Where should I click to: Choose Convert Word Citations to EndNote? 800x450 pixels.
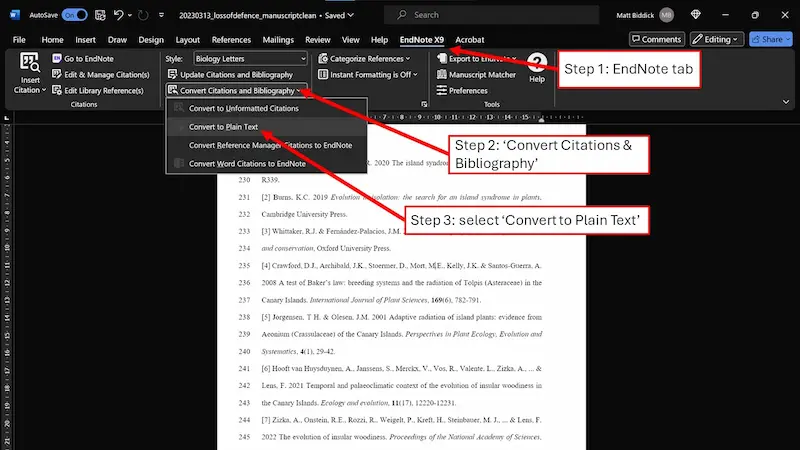pyautogui.click(x=267, y=163)
